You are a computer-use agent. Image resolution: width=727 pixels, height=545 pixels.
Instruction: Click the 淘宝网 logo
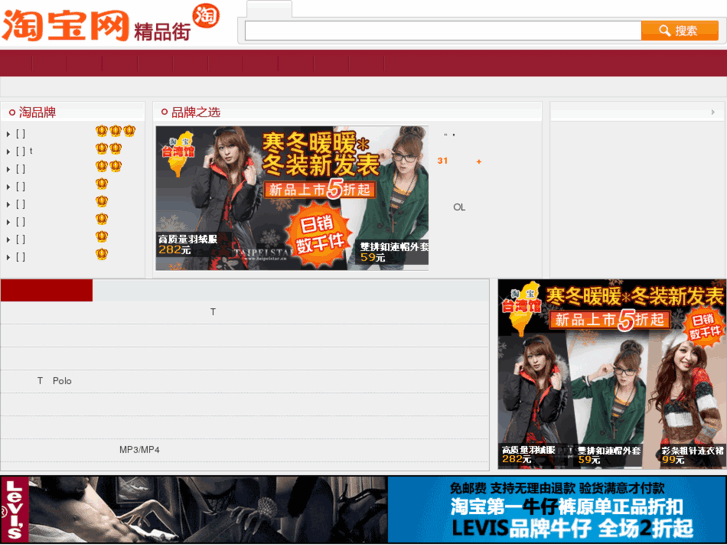tap(65, 26)
